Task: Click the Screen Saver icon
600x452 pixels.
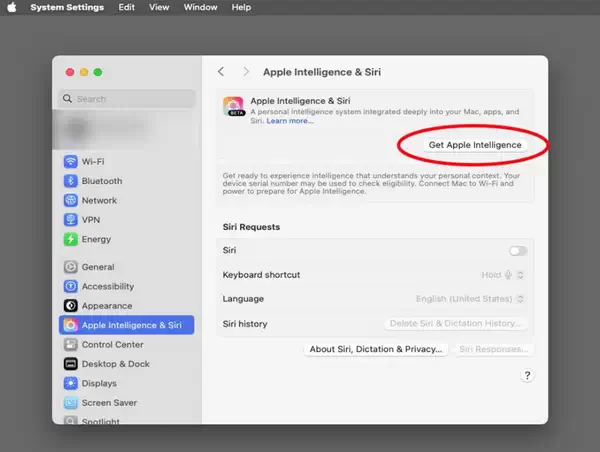Action: (70, 403)
